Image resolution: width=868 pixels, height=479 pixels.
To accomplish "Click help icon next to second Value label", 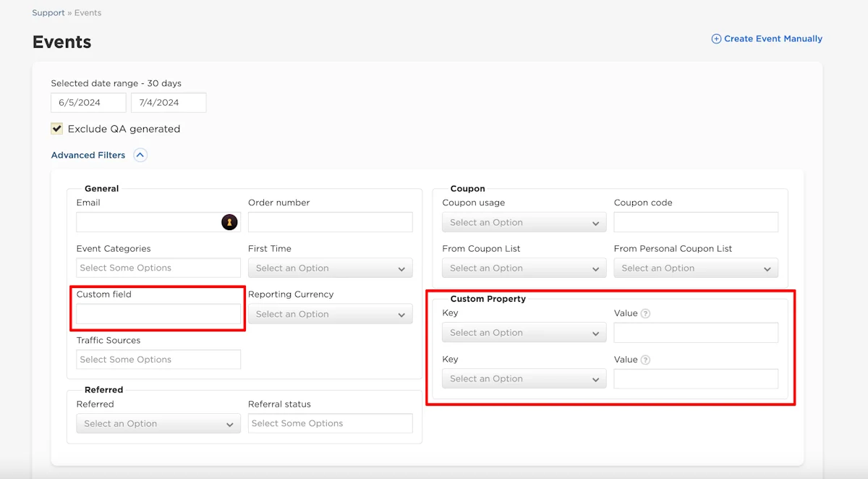I will click(645, 360).
